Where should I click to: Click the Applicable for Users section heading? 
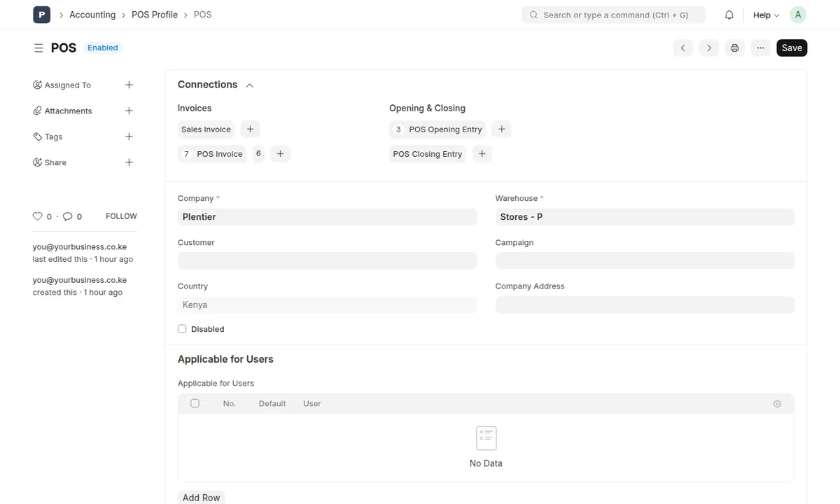click(x=225, y=359)
